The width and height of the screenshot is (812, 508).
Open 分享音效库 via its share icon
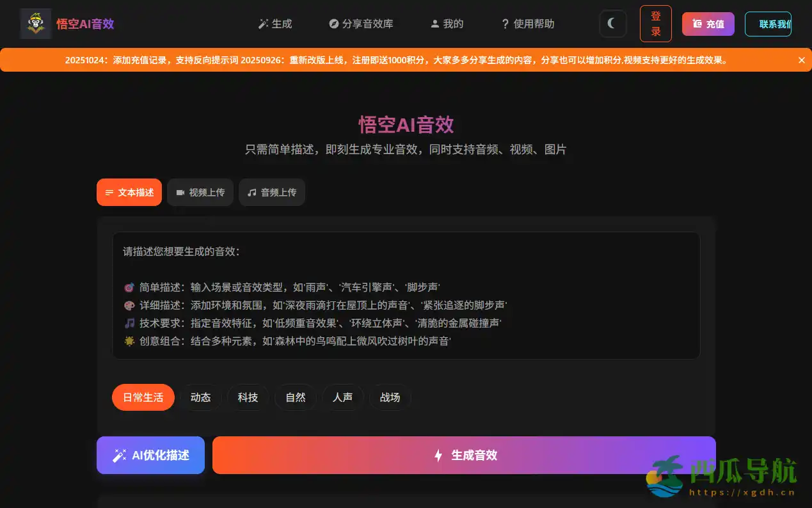[333, 24]
